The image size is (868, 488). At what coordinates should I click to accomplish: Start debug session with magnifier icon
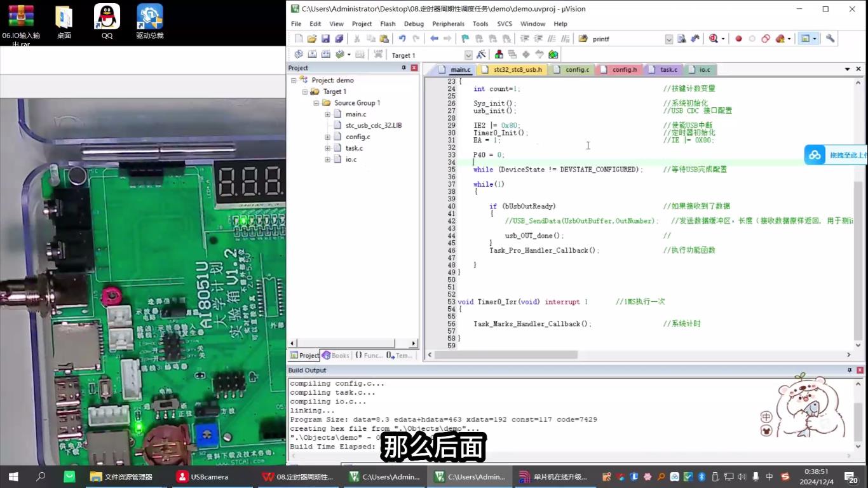tap(714, 39)
